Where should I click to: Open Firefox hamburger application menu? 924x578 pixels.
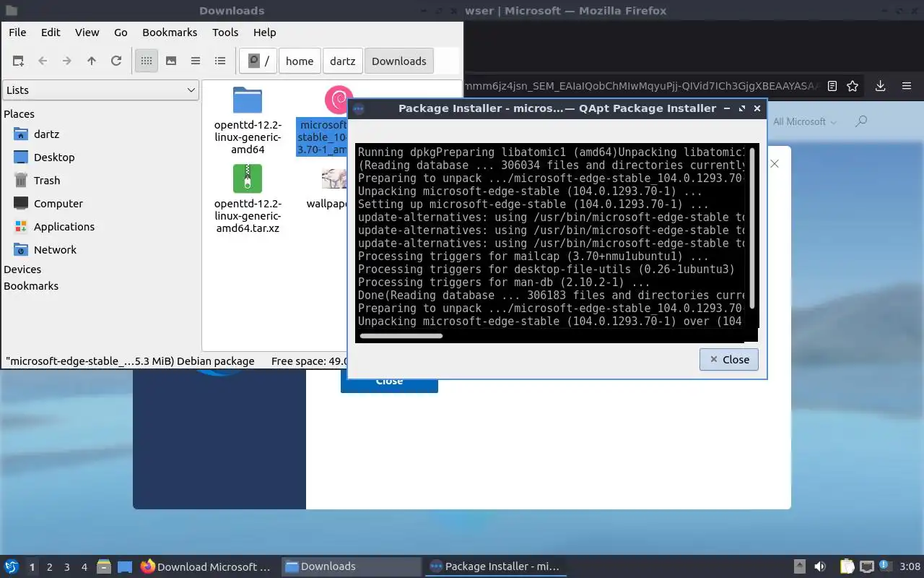coord(907,86)
